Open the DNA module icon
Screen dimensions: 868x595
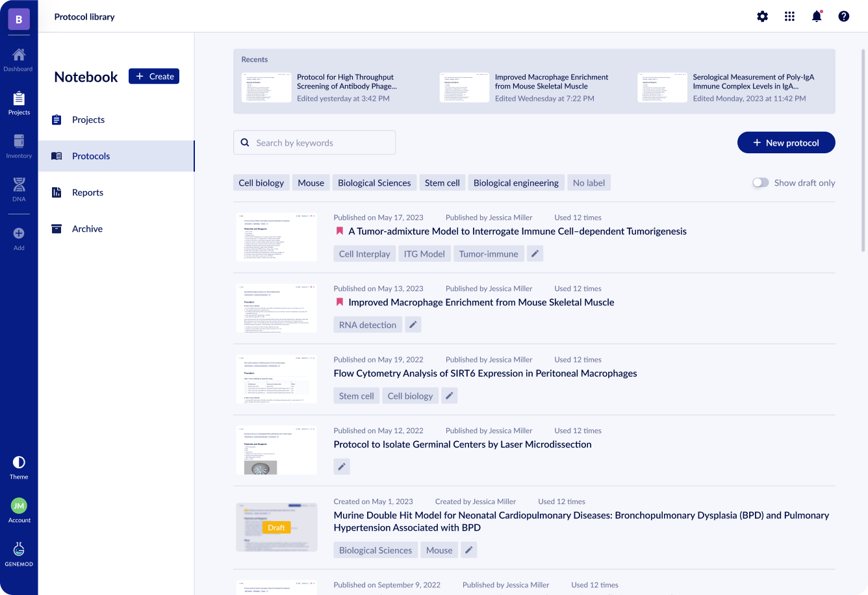pos(19,189)
